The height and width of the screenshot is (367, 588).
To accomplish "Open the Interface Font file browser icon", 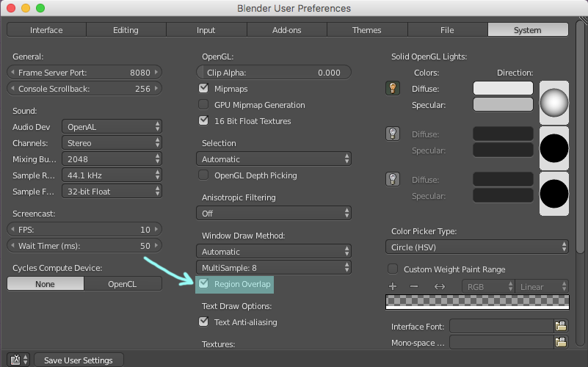I will [561, 326].
